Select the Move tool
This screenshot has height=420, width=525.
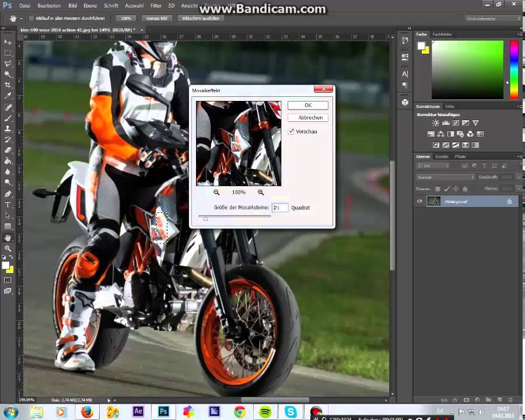point(8,42)
